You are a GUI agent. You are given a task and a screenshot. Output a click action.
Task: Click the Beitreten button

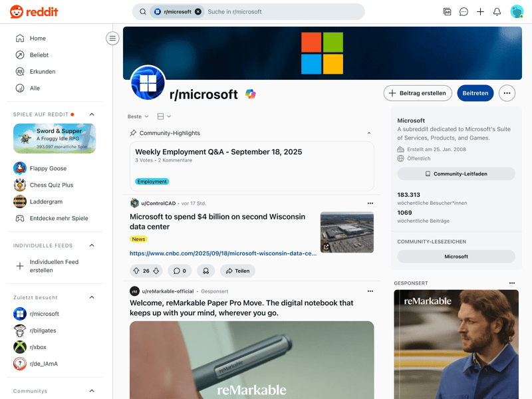pos(475,93)
